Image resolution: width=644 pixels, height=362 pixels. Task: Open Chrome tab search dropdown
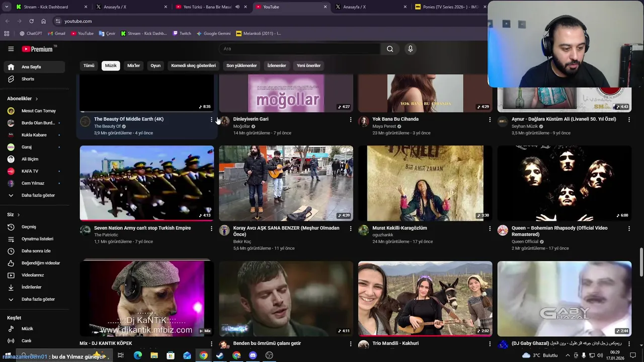point(7,7)
